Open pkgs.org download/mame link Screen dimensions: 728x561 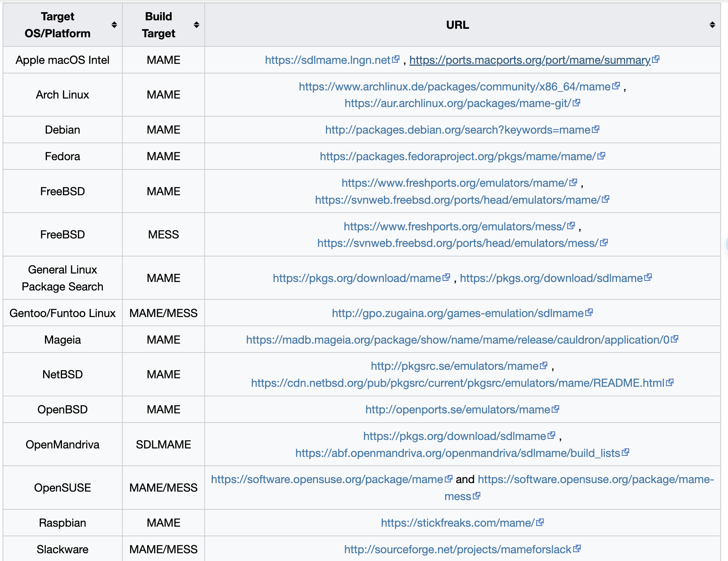point(357,278)
